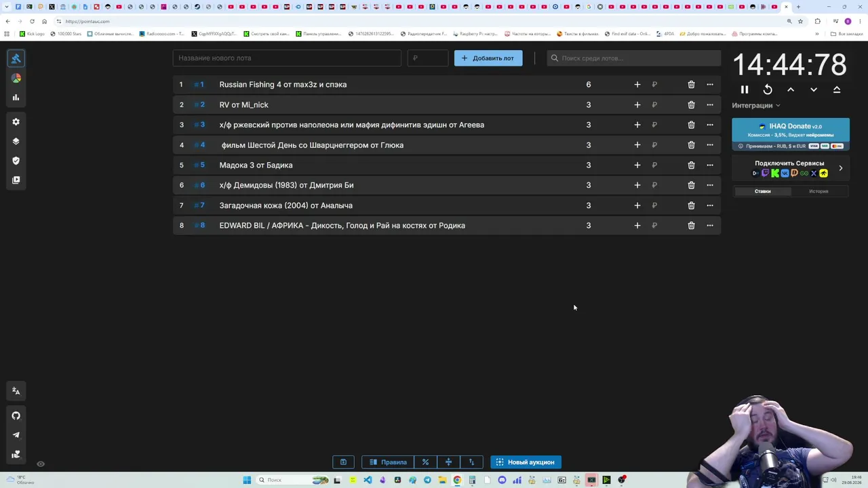Click the sort arrows icon in bottom toolbar

pyautogui.click(x=471, y=462)
